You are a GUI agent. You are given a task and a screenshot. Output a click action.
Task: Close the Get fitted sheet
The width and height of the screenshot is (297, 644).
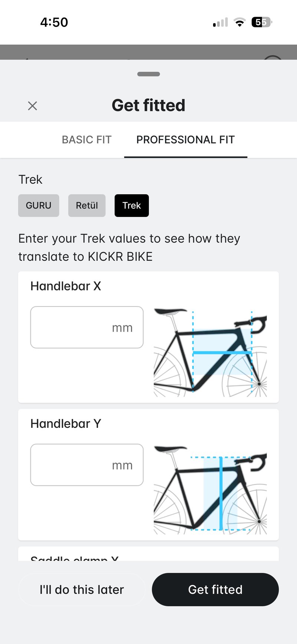coord(33,106)
